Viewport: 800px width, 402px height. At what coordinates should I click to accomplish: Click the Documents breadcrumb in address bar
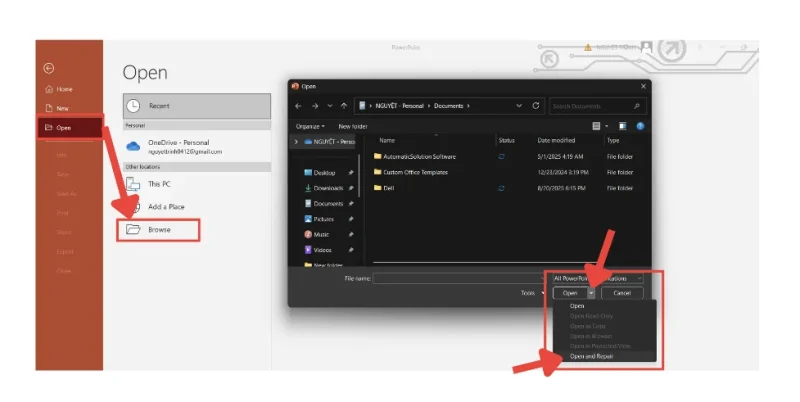[x=448, y=106]
